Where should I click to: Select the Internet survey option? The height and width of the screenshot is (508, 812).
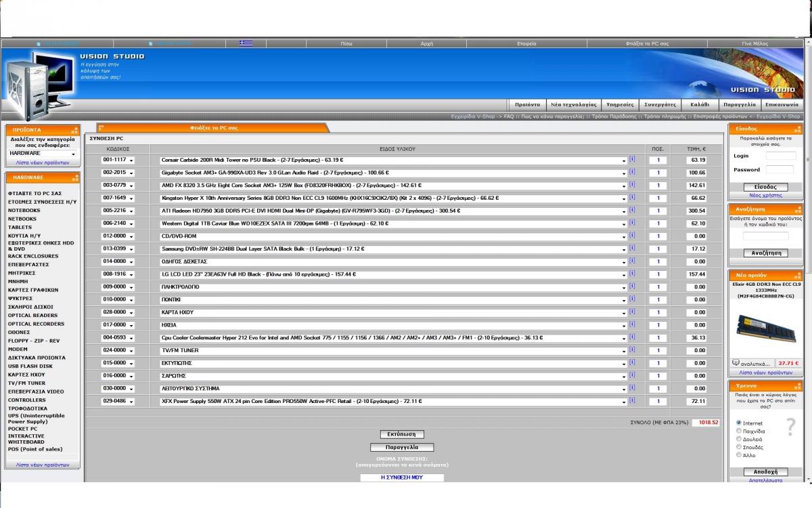coord(739,423)
